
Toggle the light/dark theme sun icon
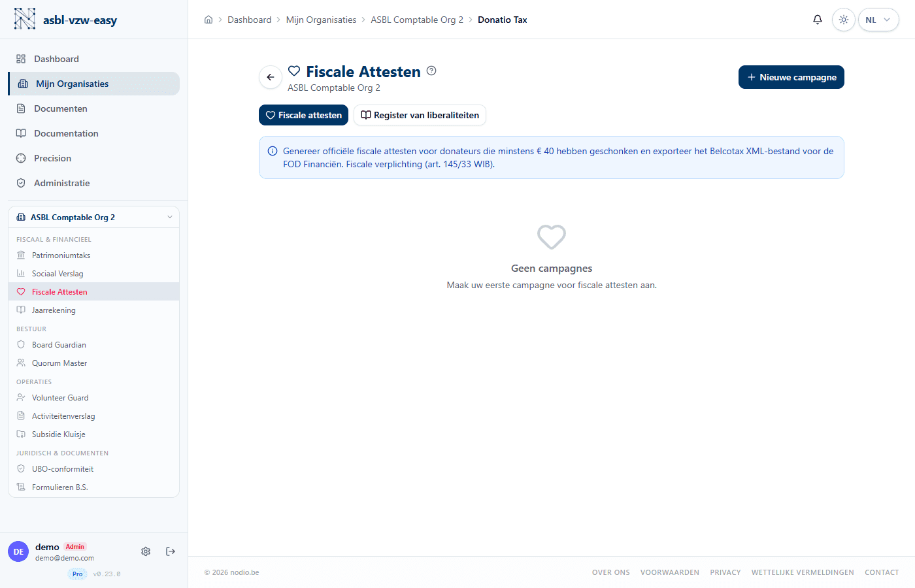click(844, 20)
